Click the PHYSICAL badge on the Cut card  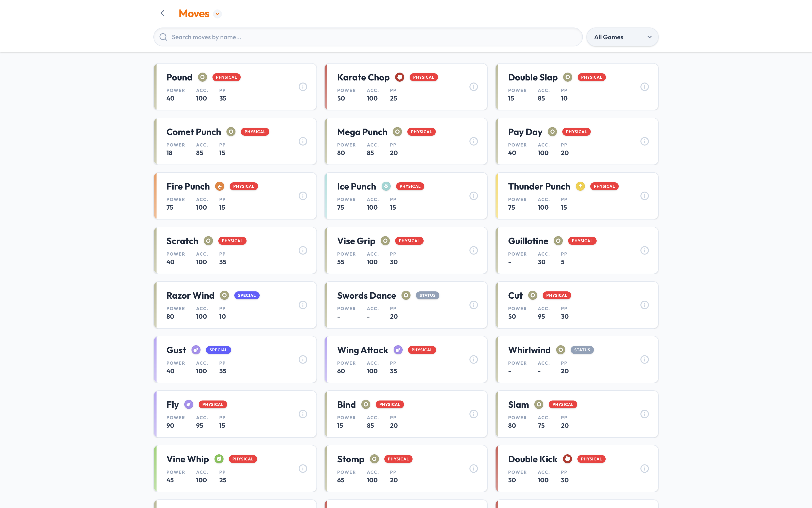click(556, 295)
